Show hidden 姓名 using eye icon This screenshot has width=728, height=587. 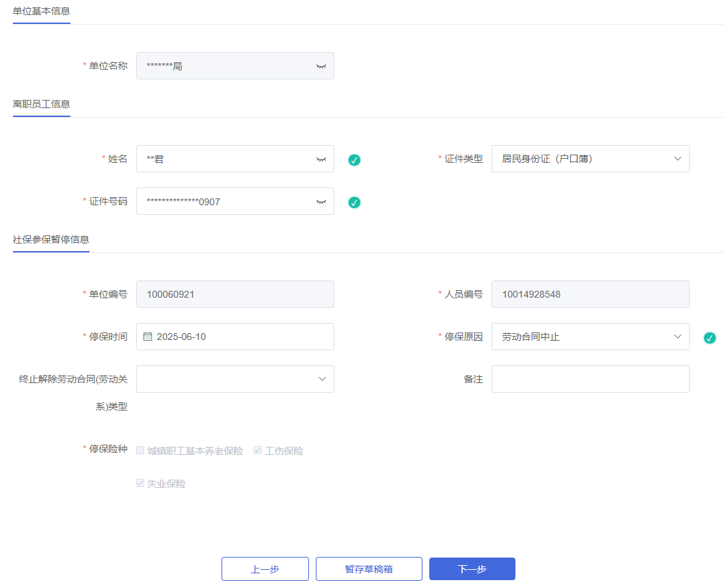click(x=321, y=159)
